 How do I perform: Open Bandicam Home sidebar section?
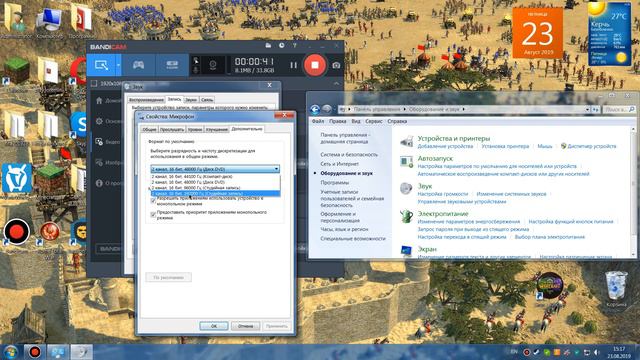pyautogui.click(x=108, y=100)
